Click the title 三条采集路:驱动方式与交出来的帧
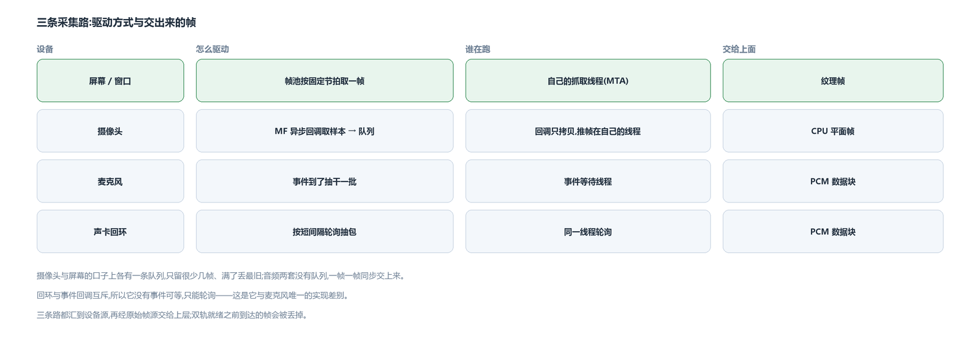The height and width of the screenshot is (341, 980). [116, 23]
